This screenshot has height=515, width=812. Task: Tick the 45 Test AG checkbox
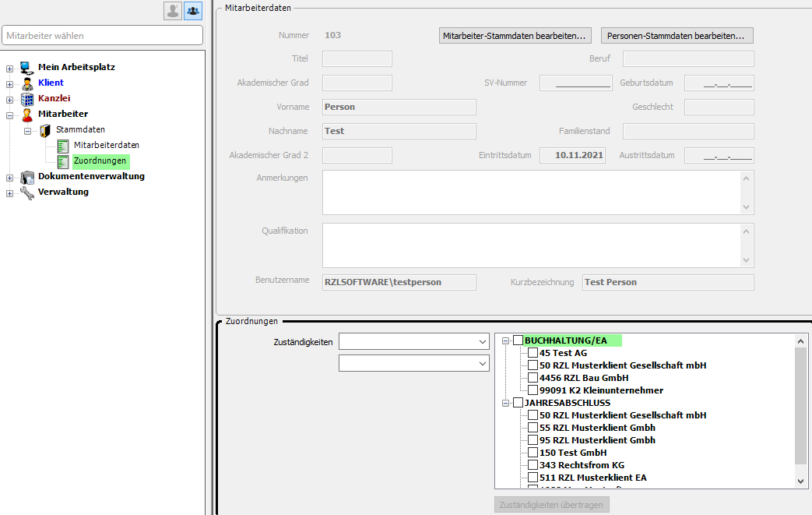(533, 353)
